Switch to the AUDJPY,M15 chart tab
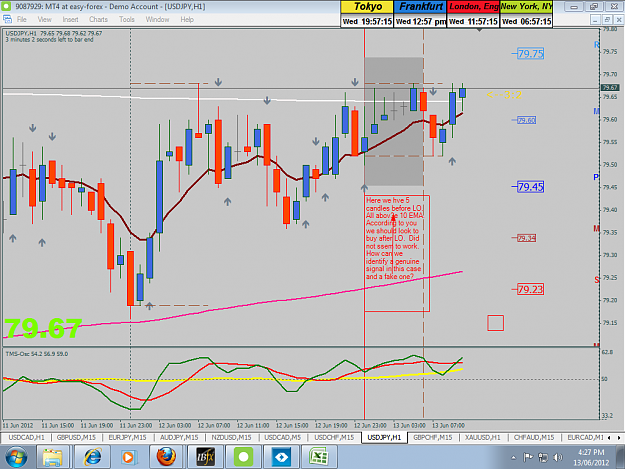 [x=179, y=437]
